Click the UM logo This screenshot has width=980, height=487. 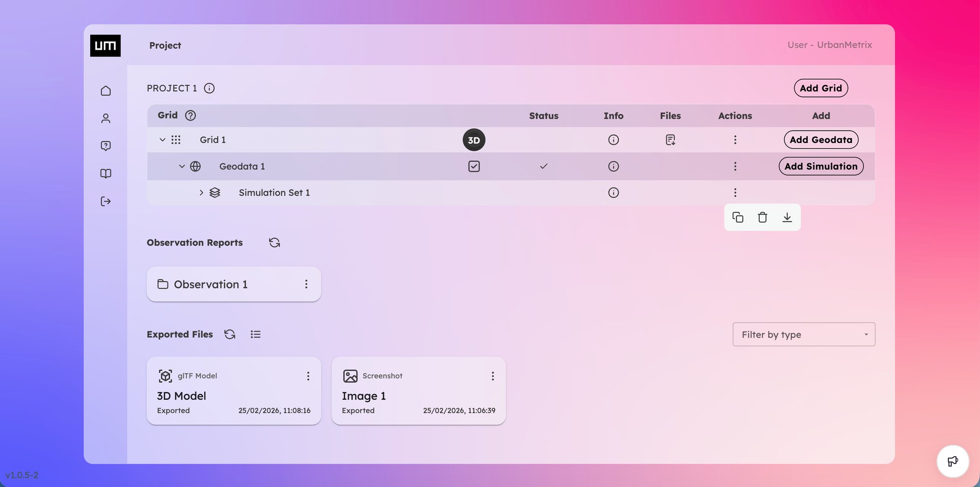105,46
